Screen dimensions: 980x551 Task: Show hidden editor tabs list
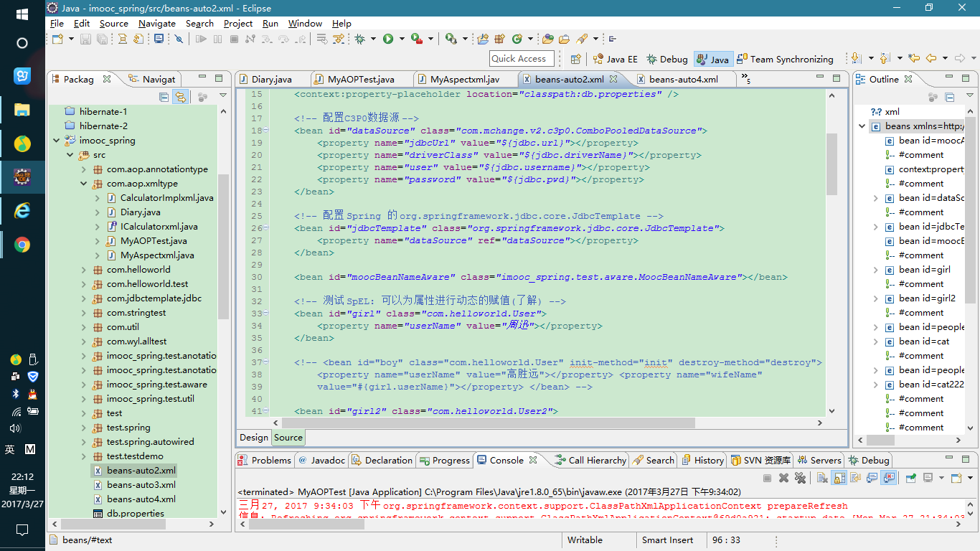pos(745,78)
